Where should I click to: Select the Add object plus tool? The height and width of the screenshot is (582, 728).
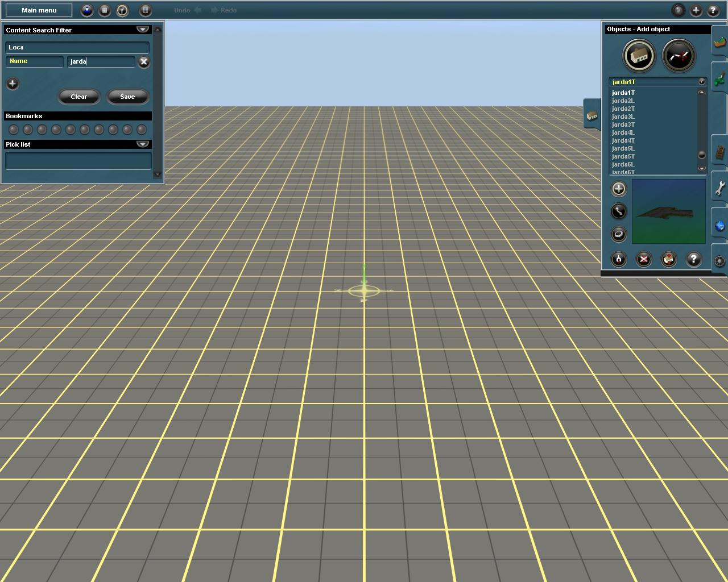pos(619,189)
